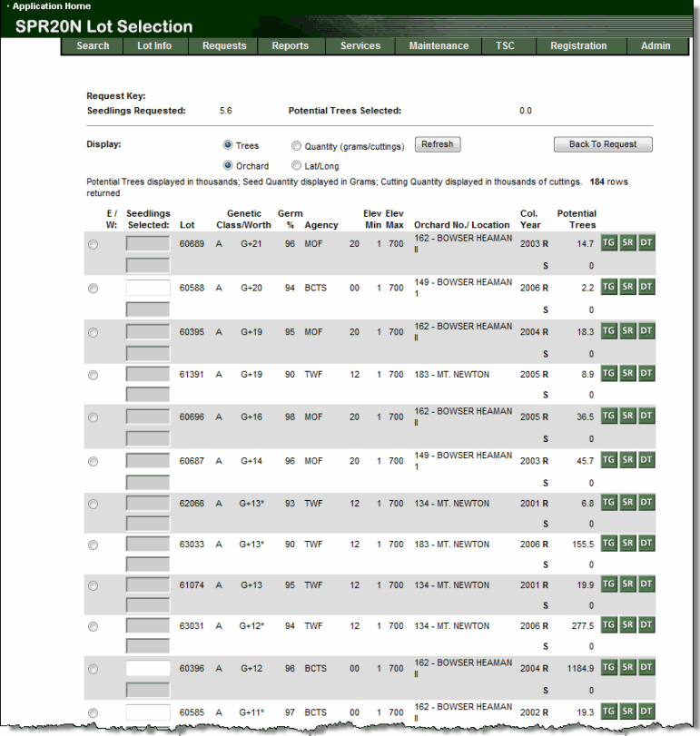Open the Services menu
Image resolution: width=700 pixels, height=736 pixels.
(360, 46)
